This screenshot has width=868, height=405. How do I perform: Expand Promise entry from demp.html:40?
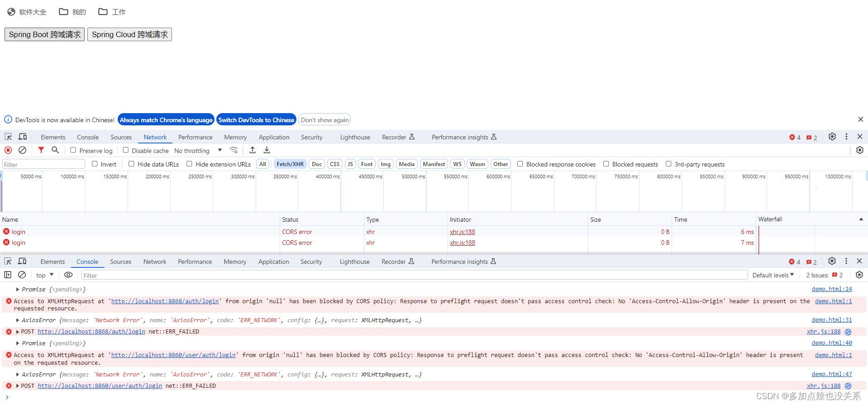(x=18, y=343)
